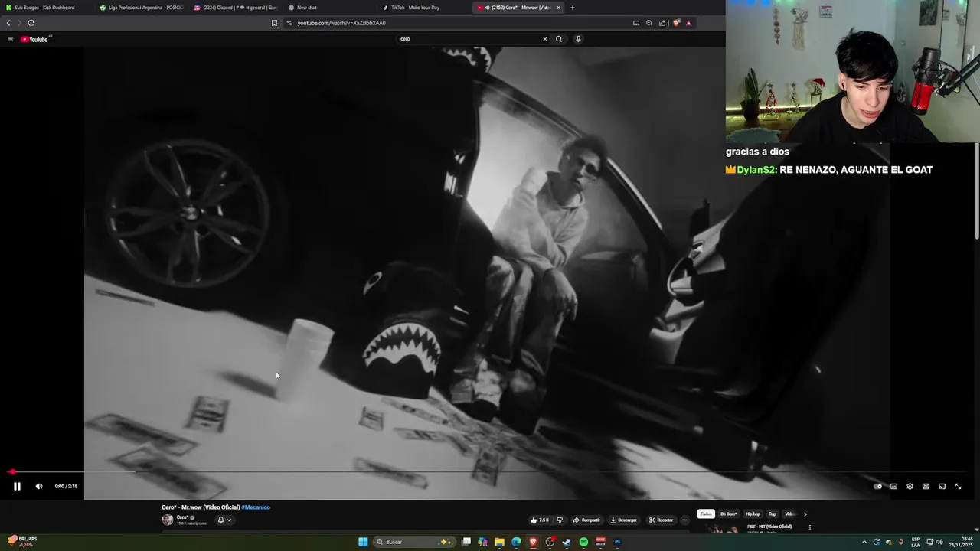Enter fullscreen mode

tap(958, 486)
